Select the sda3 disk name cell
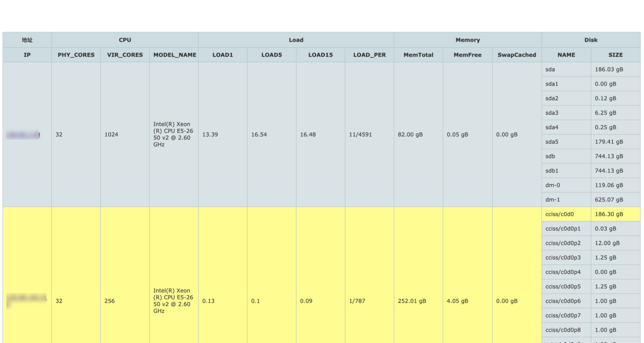The height and width of the screenshot is (343, 644). point(566,113)
